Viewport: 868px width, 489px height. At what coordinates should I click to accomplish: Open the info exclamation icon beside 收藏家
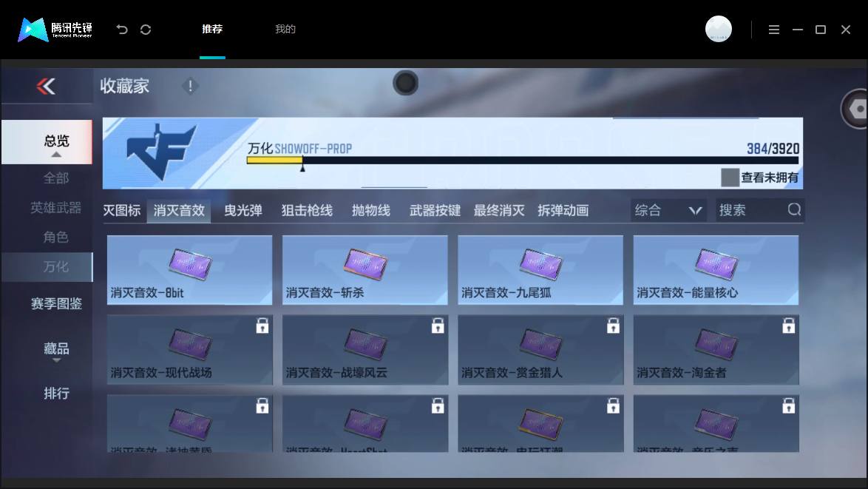[x=190, y=86]
